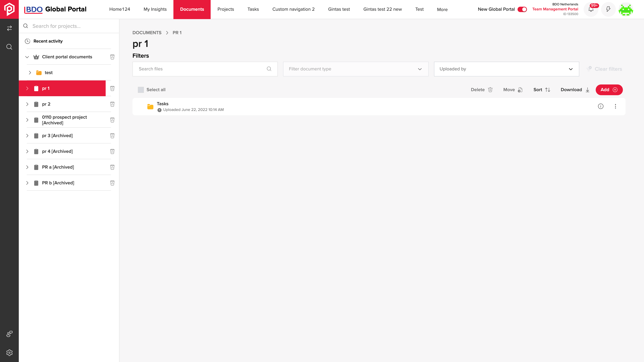644x362 pixels.
Task: Click the DOCUMENTS breadcrumb link
Action: click(x=147, y=33)
